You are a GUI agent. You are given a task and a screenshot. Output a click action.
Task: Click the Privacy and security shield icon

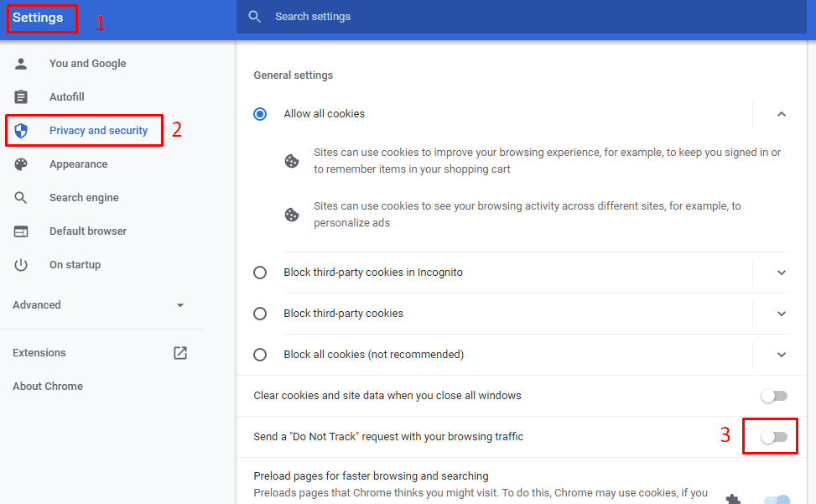(21, 131)
